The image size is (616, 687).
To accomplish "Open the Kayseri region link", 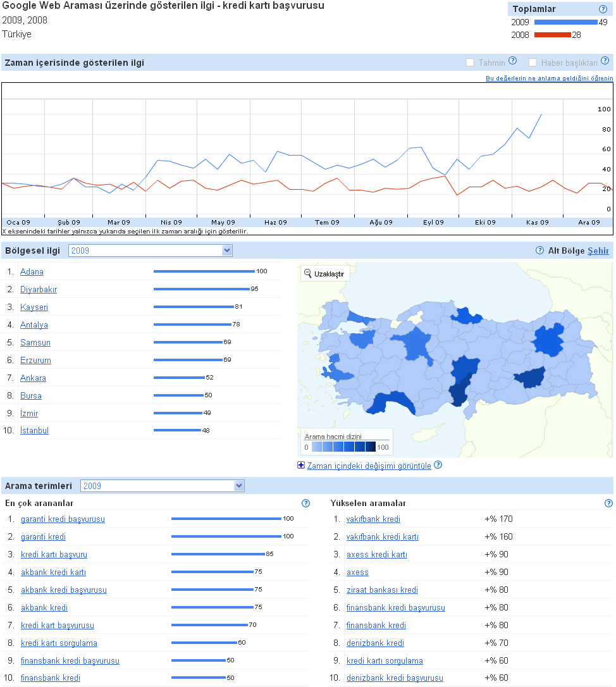I will pos(34,307).
